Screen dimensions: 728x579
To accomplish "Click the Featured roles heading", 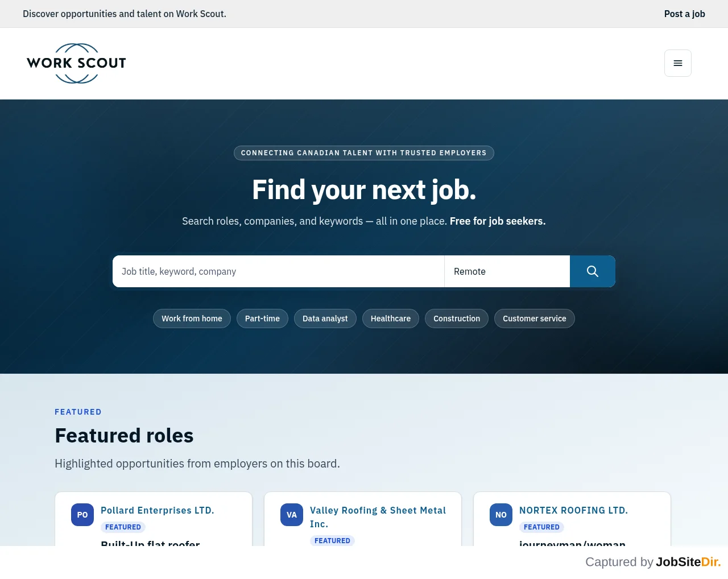I will pyautogui.click(x=124, y=436).
